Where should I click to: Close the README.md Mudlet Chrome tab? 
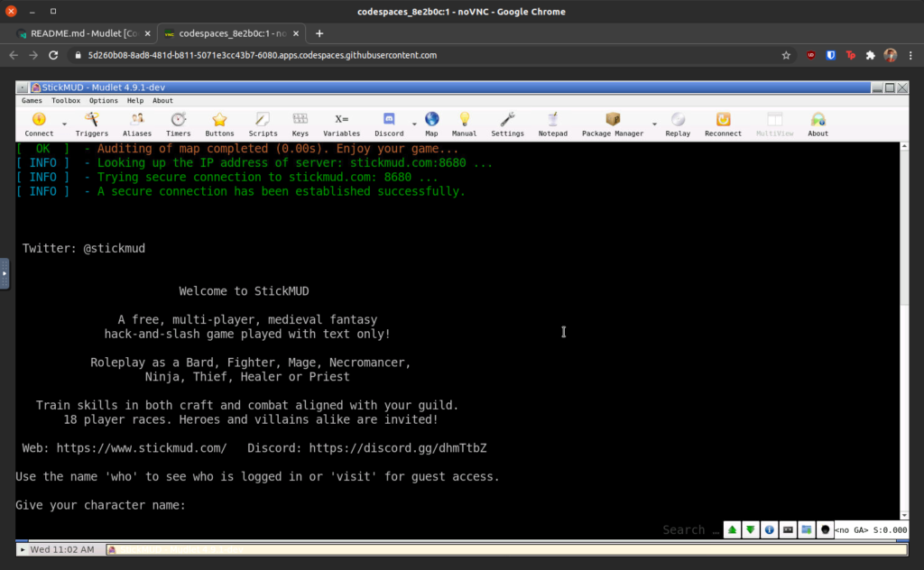(x=148, y=33)
